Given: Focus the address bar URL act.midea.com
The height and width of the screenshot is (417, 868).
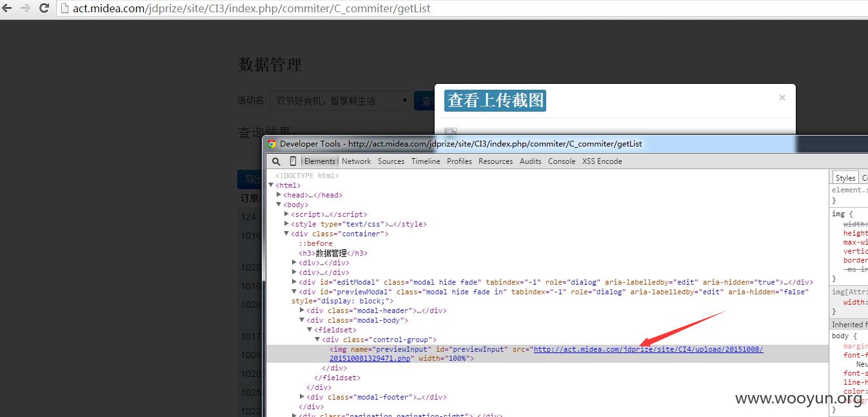Looking at the screenshot, I should pyautogui.click(x=252, y=8).
